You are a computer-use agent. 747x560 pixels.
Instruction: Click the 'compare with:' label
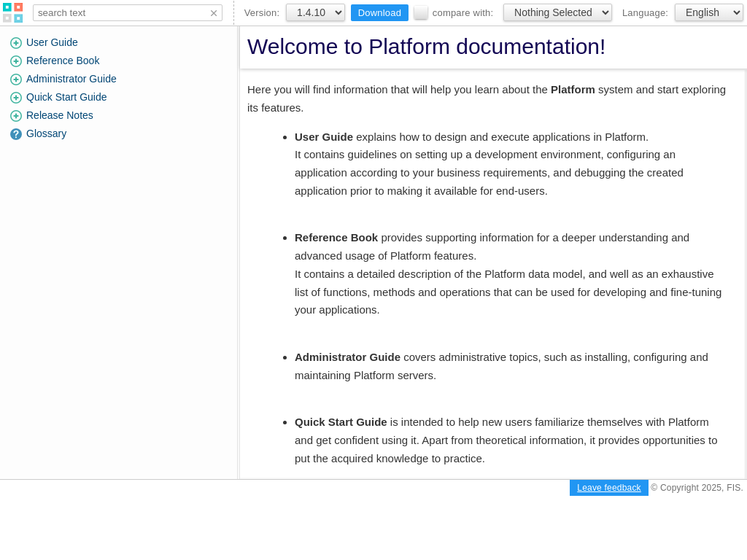click(462, 13)
